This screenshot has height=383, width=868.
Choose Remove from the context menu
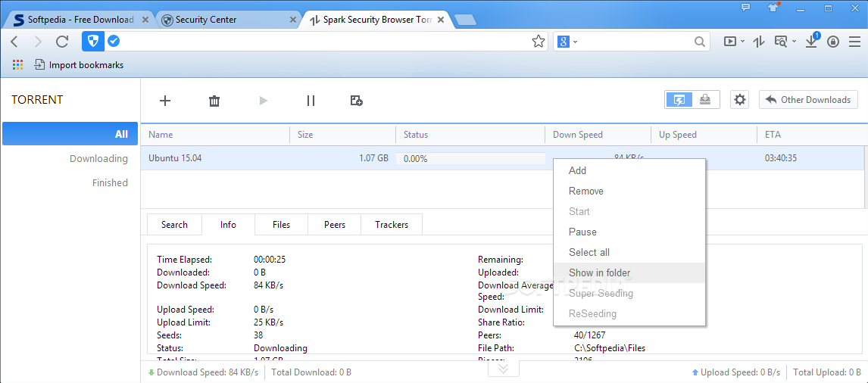click(629, 191)
